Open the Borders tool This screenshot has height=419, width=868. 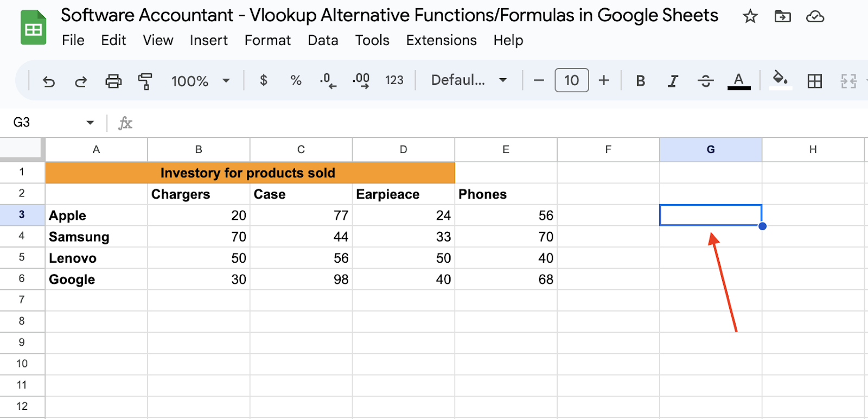[814, 81]
